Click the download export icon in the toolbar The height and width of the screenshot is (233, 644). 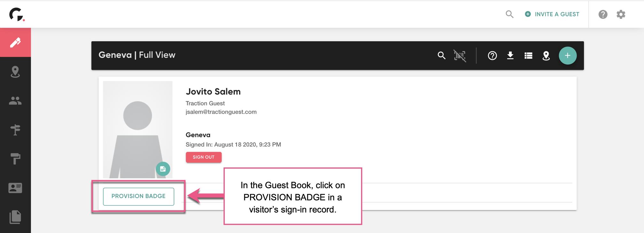(x=510, y=55)
